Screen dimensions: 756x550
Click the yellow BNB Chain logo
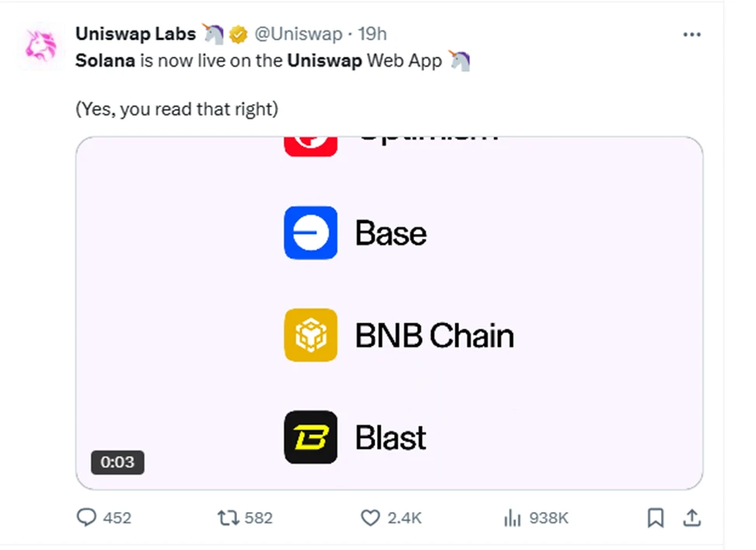pyautogui.click(x=311, y=335)
